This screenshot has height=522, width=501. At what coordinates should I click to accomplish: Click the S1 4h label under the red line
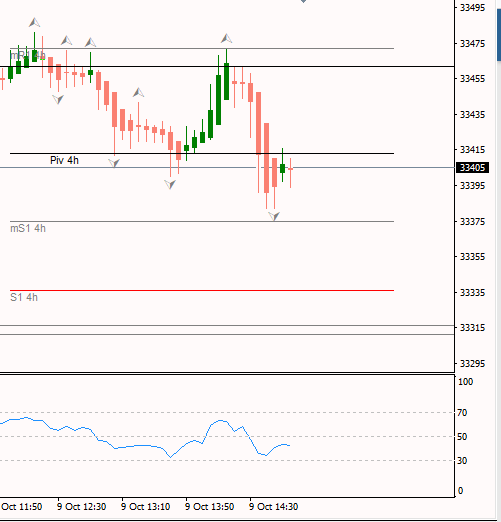(x=24, y=297)
